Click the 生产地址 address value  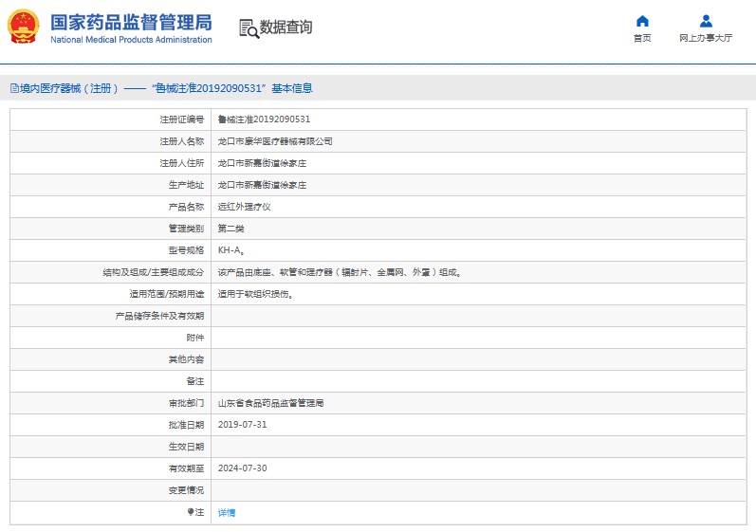(262, 185)
